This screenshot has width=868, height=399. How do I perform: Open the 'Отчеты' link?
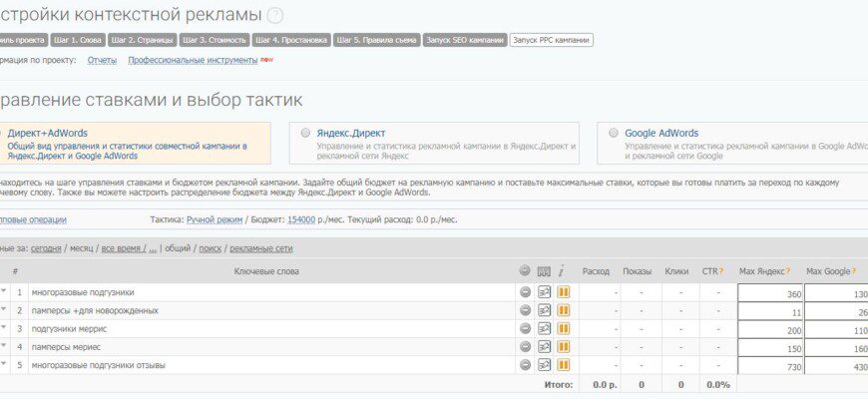[x=102, y=60]
